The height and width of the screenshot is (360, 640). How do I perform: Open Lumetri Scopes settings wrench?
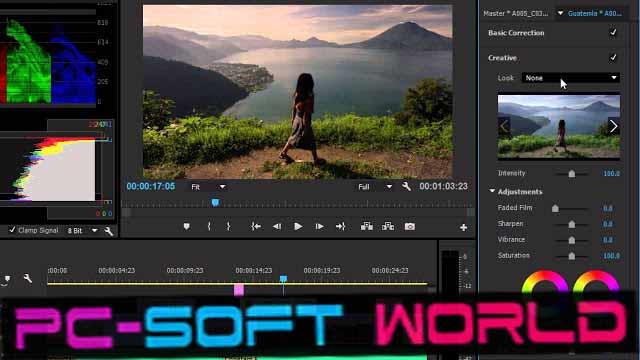click(109, 231)
